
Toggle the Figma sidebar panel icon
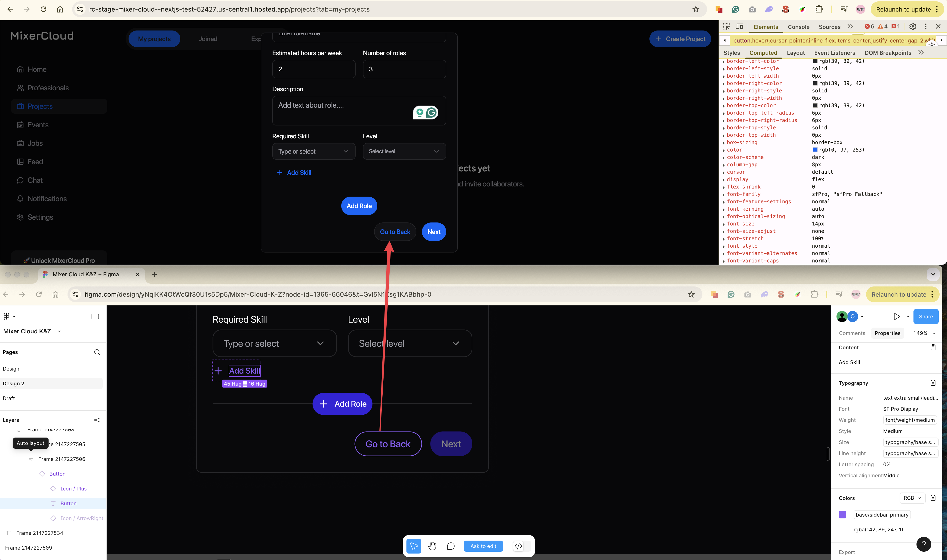95,317
